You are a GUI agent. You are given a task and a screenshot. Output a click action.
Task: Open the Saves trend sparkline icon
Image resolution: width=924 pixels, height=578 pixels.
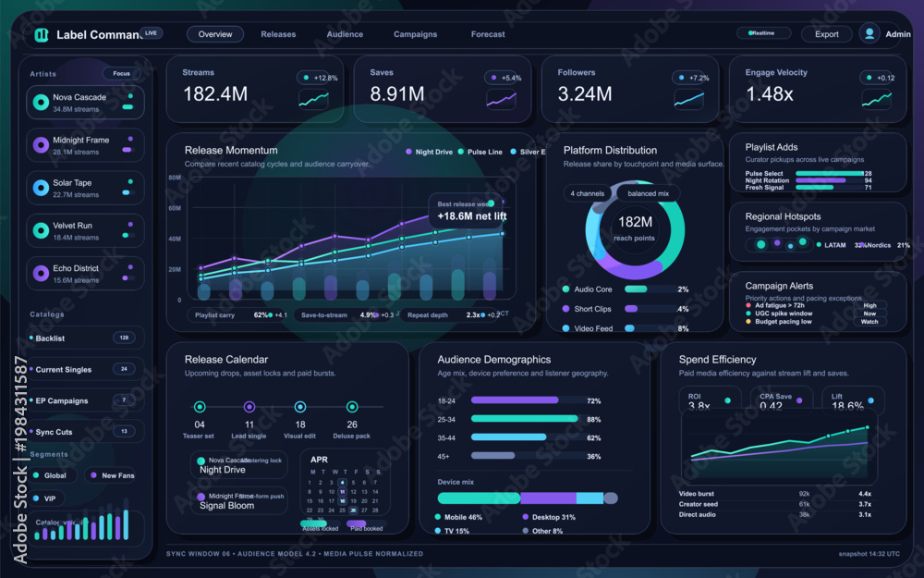click(x=502, y=99)
